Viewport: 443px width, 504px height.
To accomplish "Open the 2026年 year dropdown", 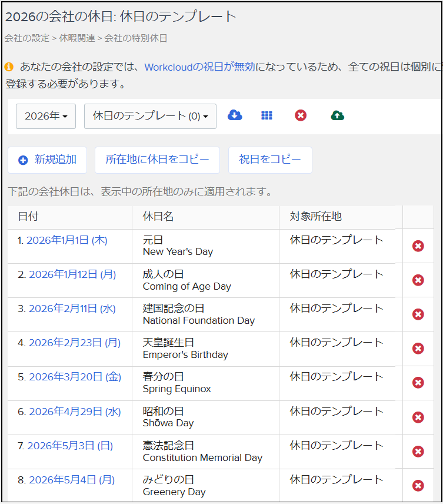I will pos(46,116).
